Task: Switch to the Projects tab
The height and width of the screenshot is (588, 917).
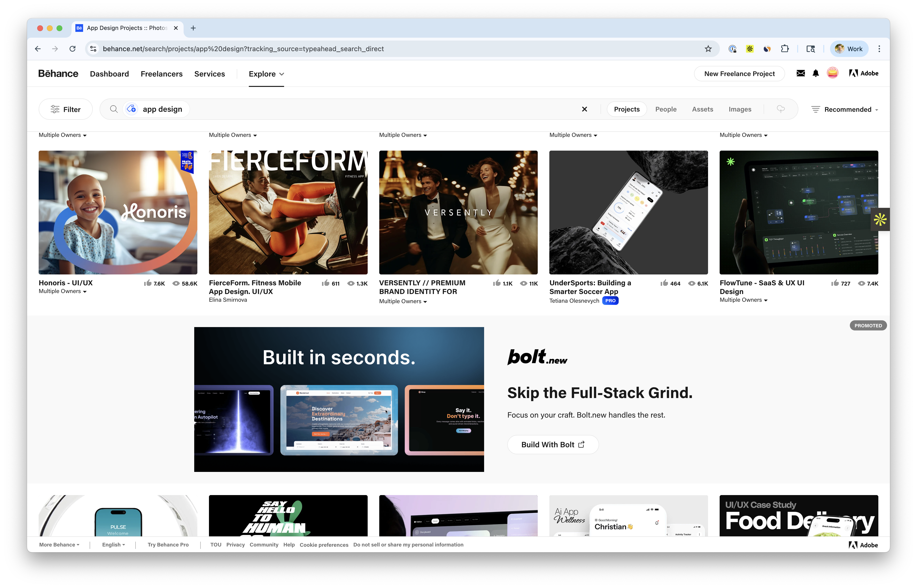Action: 627,109
